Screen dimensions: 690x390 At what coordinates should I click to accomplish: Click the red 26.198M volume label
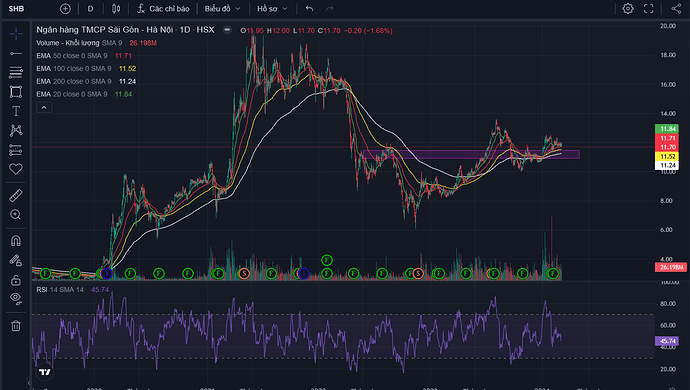click(x=671, y=267)
